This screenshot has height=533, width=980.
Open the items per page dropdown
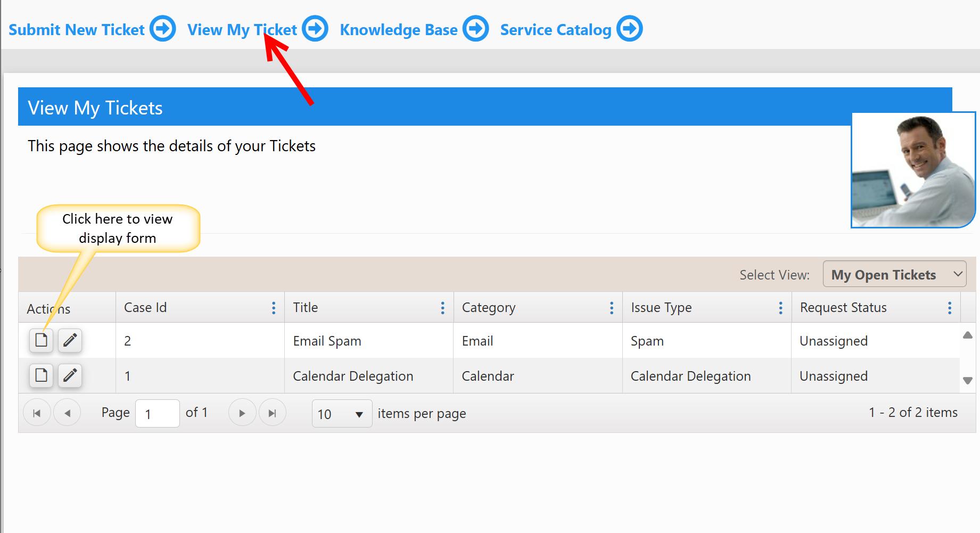(x=342, y=414)
